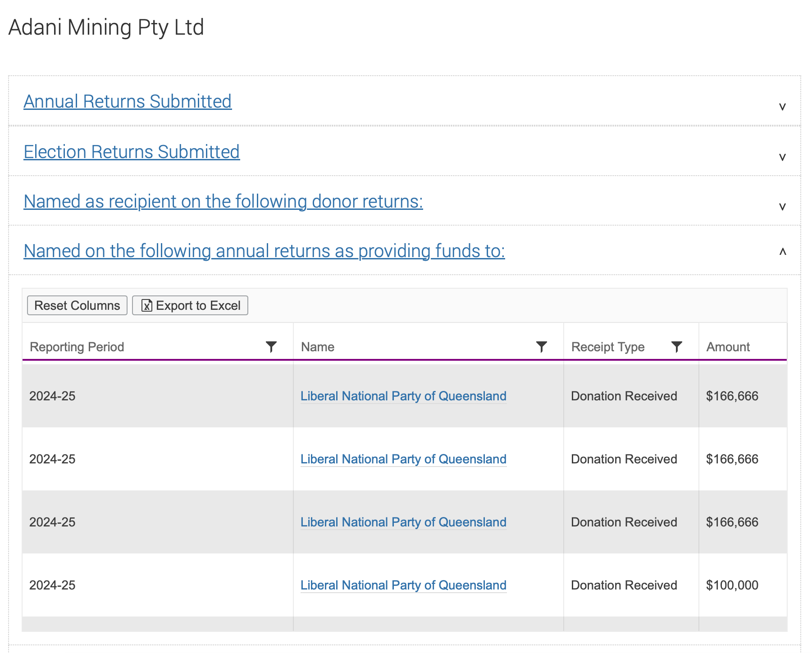Collapse the providing funds section chevron

(x=782, y=252)
